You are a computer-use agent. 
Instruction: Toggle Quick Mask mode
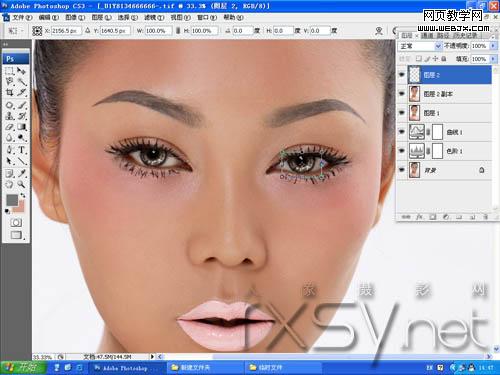tap(16, 222)
